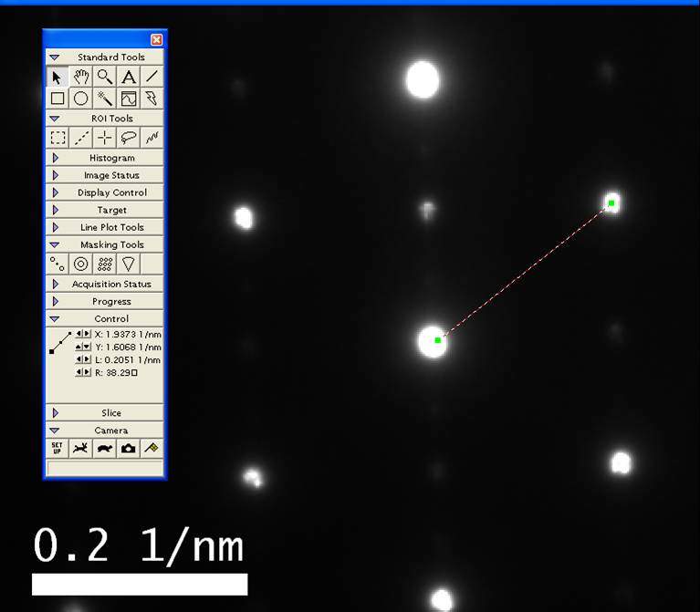
Task: Select the freehand open-curve ROI tool
Action: click(151, 138)
